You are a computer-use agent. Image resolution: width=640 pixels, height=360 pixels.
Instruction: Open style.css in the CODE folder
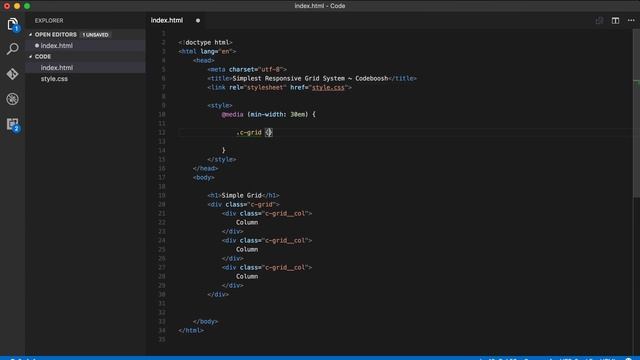click(86, 79)
